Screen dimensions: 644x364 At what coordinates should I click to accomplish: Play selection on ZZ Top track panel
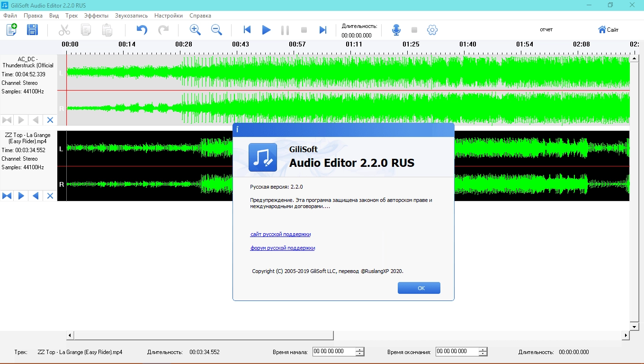click(7, 196)
